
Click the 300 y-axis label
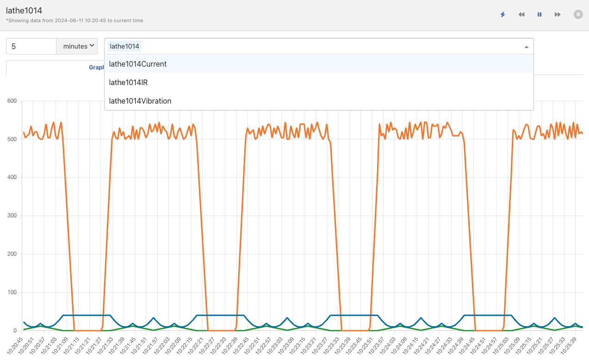pos(12,216)
